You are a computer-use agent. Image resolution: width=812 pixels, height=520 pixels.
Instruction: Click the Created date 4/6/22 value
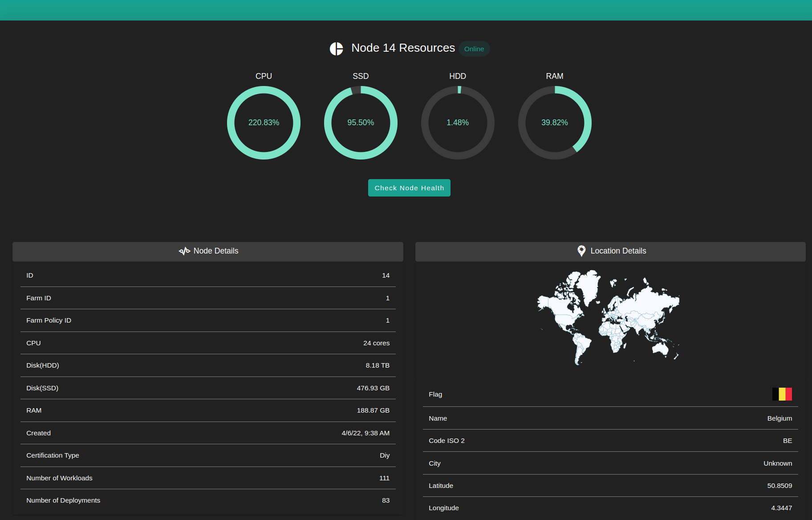point(365,433)
